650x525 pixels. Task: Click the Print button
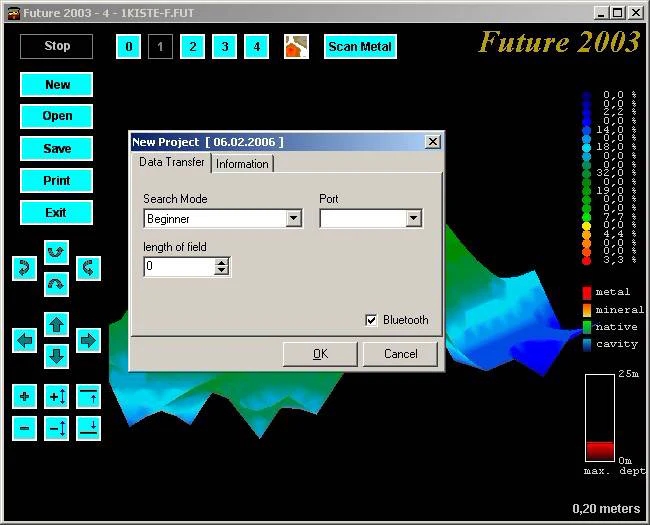point(56,180)
